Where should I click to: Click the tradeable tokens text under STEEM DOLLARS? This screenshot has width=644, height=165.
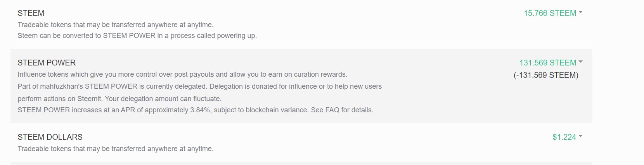click(116, 149)
